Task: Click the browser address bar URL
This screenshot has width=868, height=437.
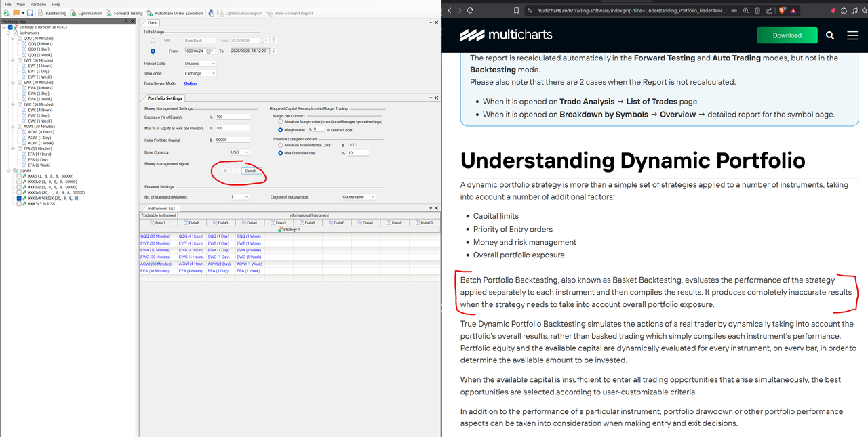Action: pyautogui.click(x=631, y=10)
